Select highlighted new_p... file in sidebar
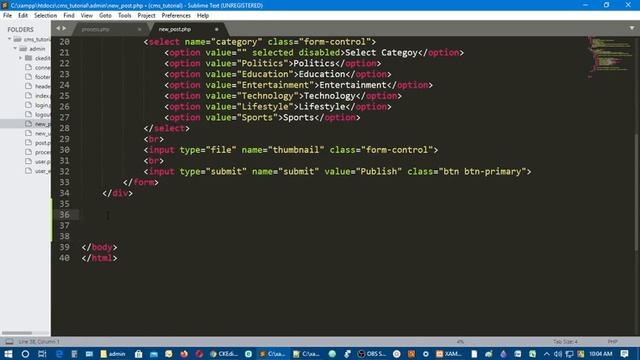This screenshot has width=640, height=360. click(25, 124)
